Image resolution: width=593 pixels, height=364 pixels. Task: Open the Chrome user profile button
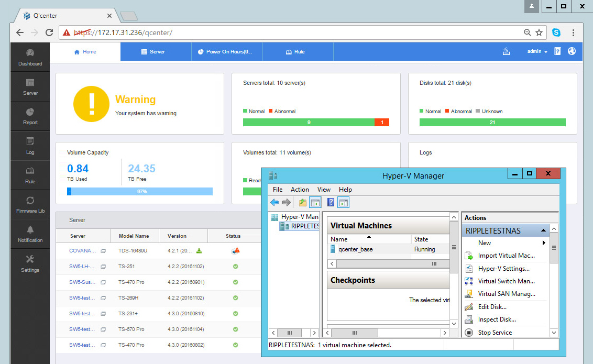531,6
